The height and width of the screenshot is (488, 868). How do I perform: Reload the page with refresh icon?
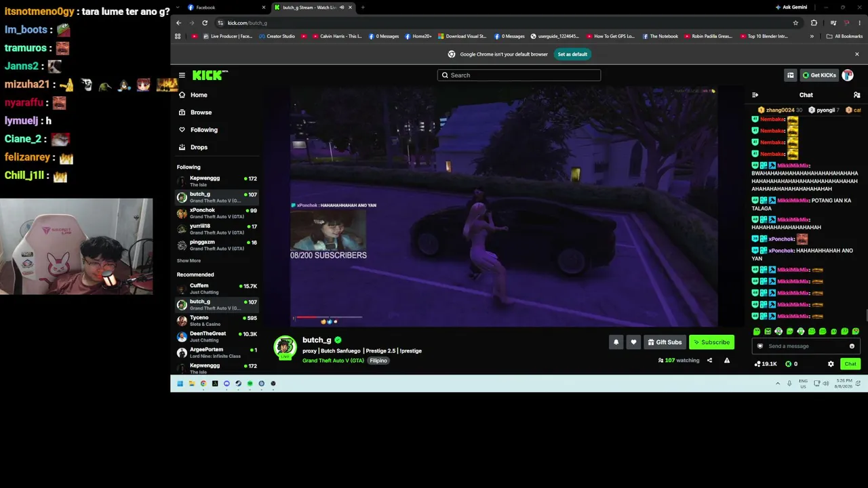[x=205, y=23]
